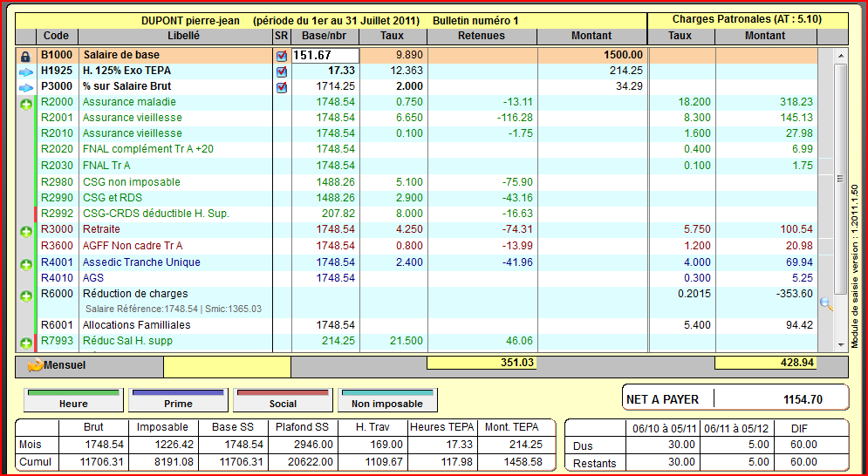Click the Retenues column header
Screen dimensions: 868x476
point(482,36)
